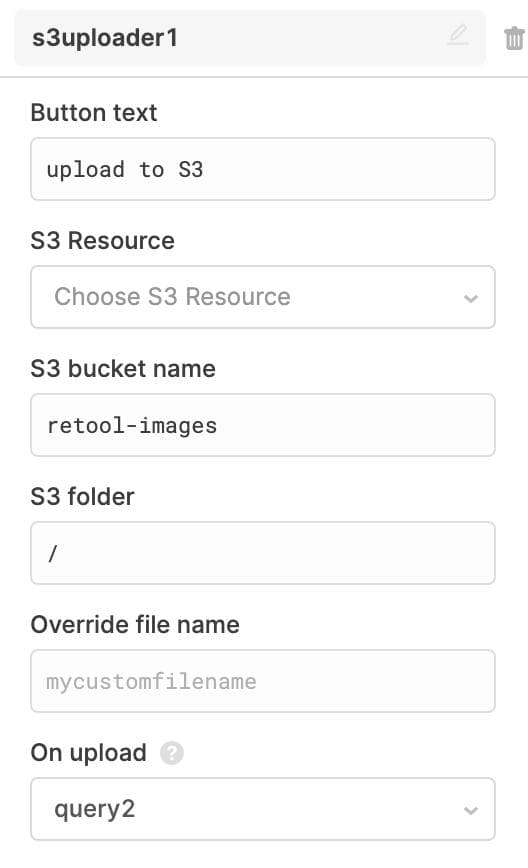The height and width of the screenshot is (868, 528).
Task: Click the Button text input field
Action: 263,169
